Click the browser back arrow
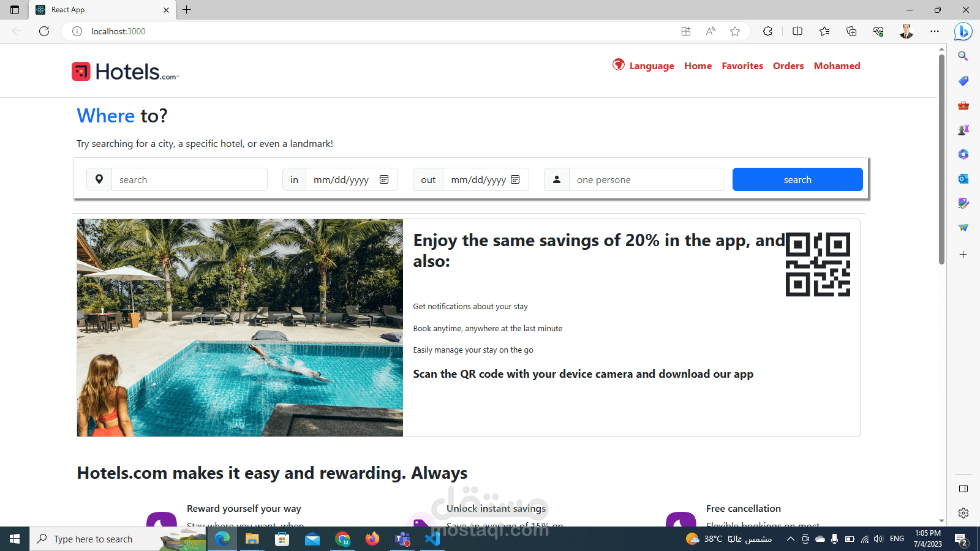This screenshot has width=980, height=551. coord(17,31)
